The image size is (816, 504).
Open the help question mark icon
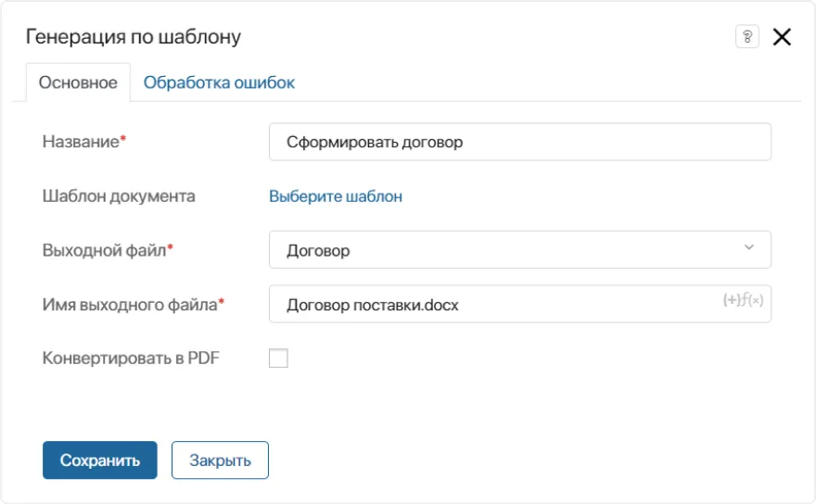[x=746, y=37]
